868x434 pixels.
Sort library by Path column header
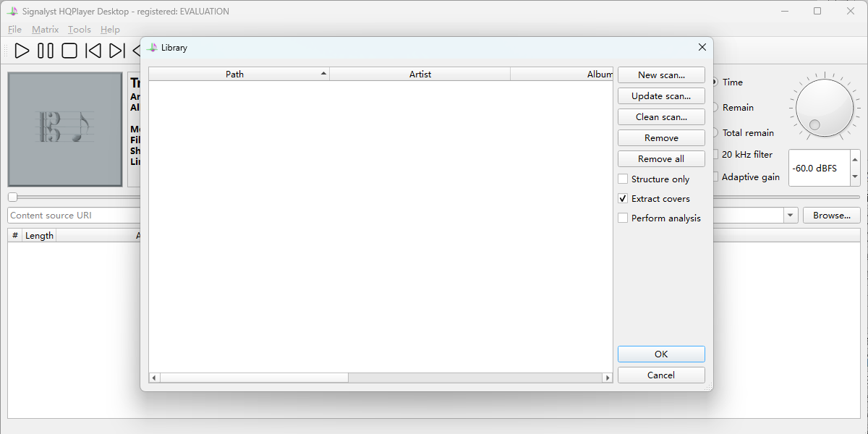[x=235, y=75]
